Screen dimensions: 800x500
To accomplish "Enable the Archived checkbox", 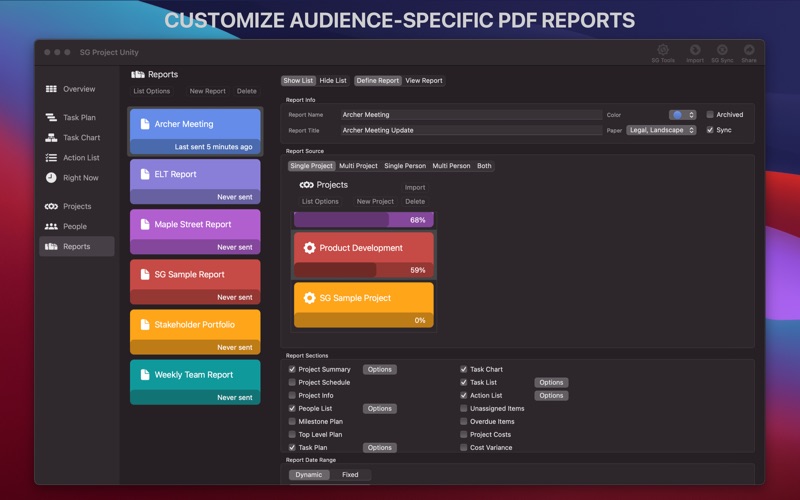I will 710,114.
